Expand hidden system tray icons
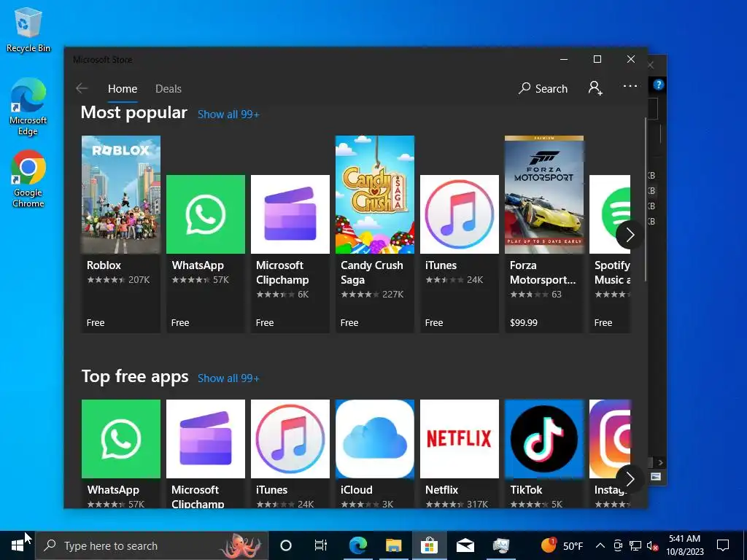This screenshot has height=560, width=747. point(600,545)
